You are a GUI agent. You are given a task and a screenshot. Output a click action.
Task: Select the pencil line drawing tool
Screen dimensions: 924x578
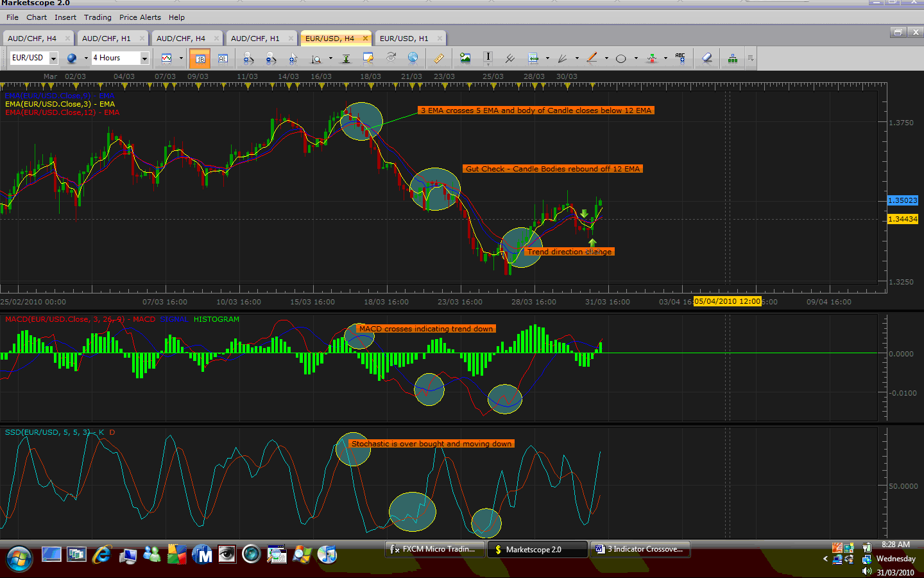592,58
